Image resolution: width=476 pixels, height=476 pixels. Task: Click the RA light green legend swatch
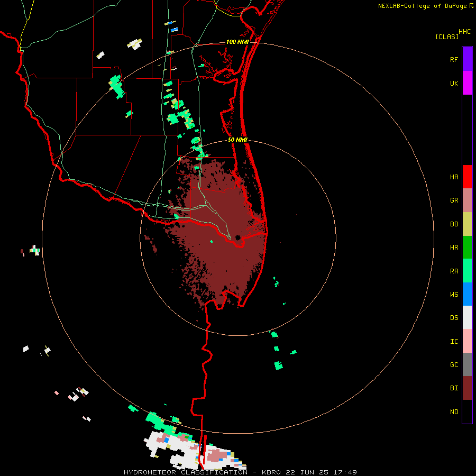point(467,271)
